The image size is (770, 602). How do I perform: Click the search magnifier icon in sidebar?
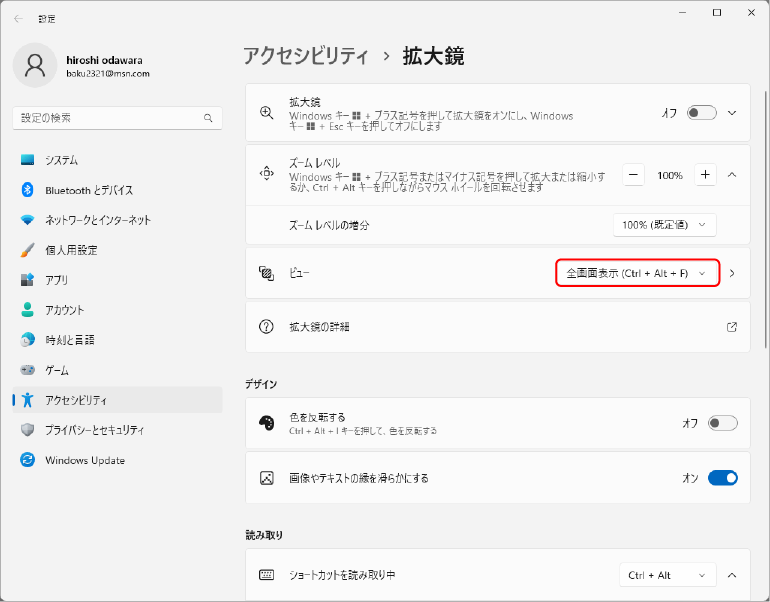(x=208, y=118)
